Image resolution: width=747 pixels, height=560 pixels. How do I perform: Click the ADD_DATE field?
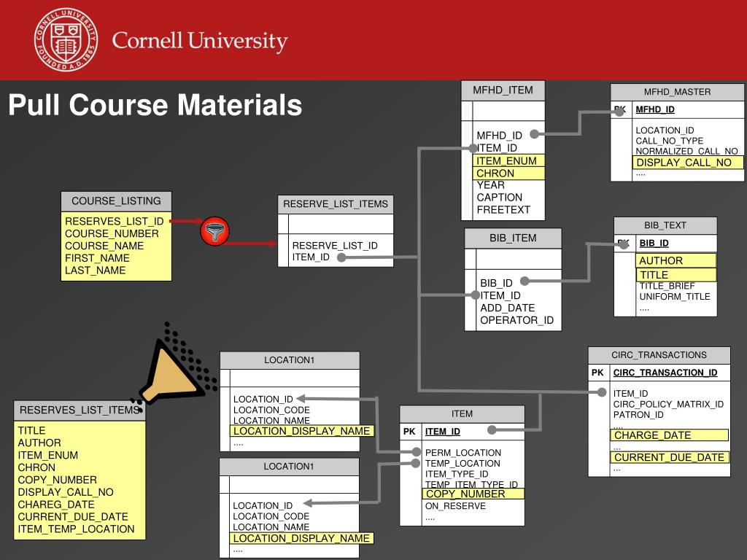click(x=508, y=308)
